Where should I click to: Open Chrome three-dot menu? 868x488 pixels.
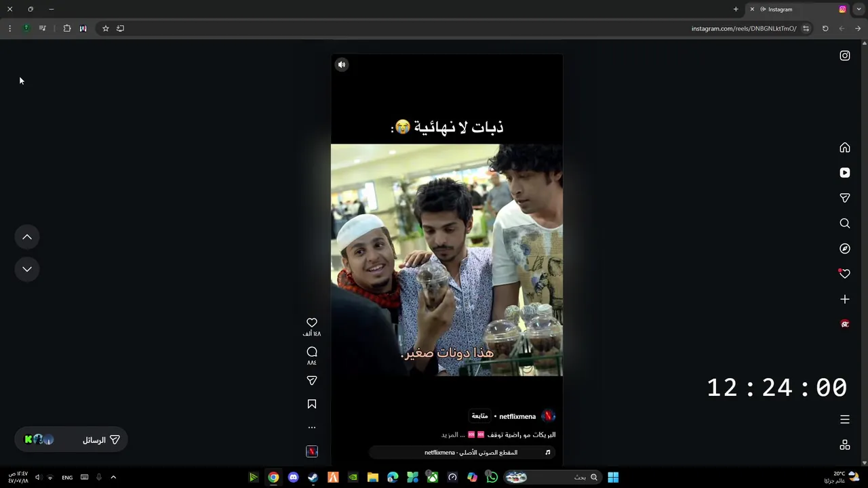(x=9, y=28)
